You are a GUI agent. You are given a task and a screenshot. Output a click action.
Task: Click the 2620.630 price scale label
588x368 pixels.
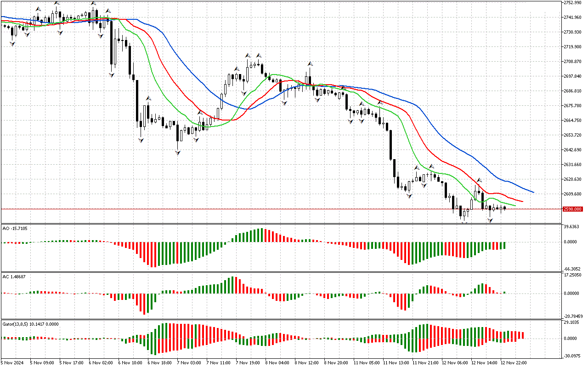pyautogui.click(x=572, y=179)
